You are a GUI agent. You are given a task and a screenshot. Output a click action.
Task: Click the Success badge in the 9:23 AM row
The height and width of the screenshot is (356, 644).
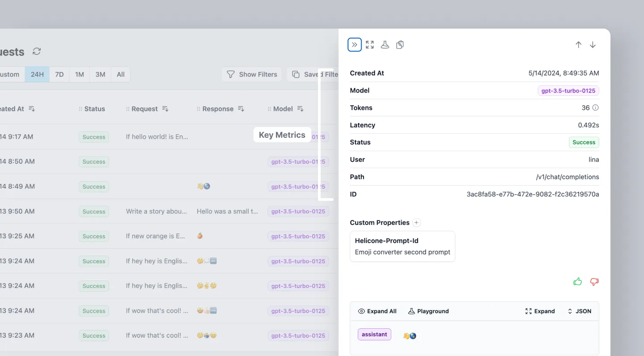click(94, 336)
